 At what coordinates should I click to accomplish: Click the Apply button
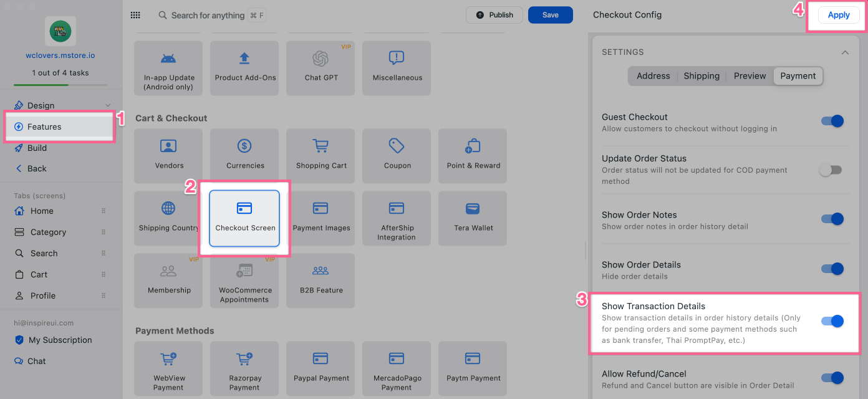838,15
